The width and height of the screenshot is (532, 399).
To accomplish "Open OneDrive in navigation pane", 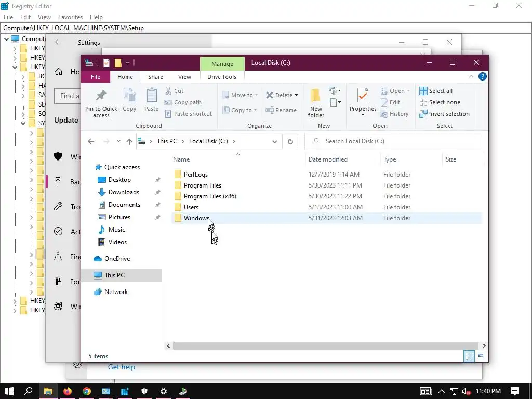I will pyautogui.click(x=112, y=259).
